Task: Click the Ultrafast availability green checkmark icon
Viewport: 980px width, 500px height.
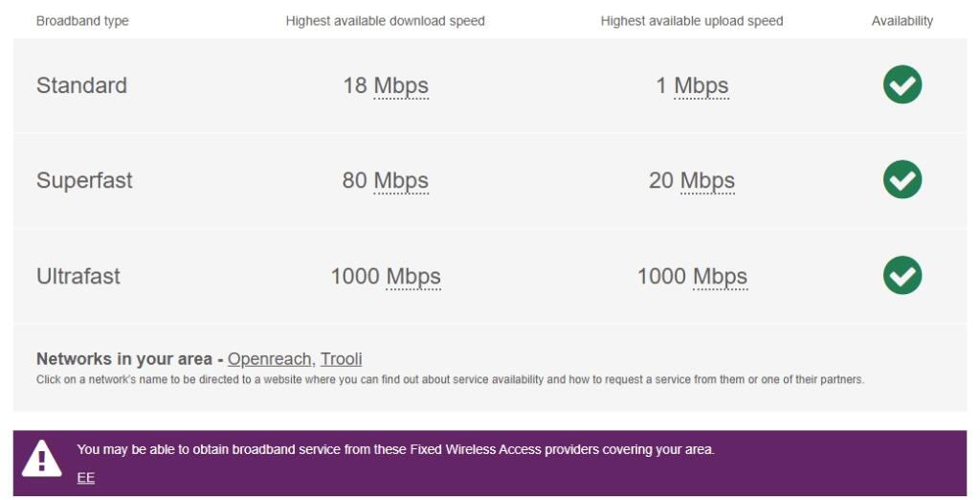Action: [x=902, y=275]
